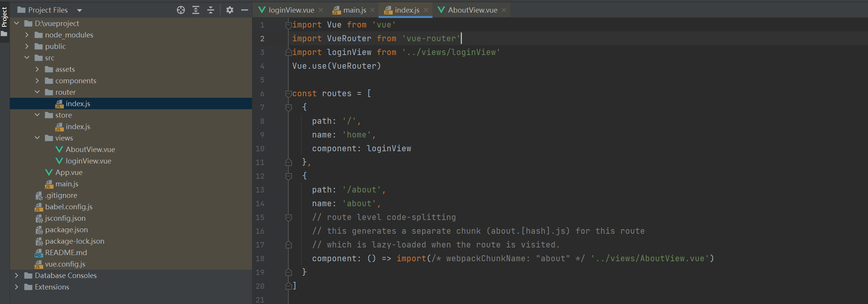Select jsconfig.json file
This screenshot has width=868, height=304.
pos(131,218)
